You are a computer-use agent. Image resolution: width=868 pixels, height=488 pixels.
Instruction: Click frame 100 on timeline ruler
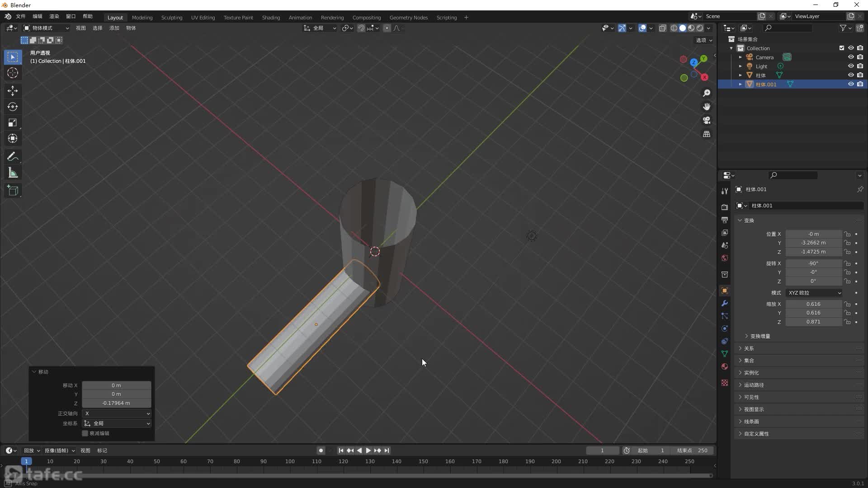tap(290, 461)
